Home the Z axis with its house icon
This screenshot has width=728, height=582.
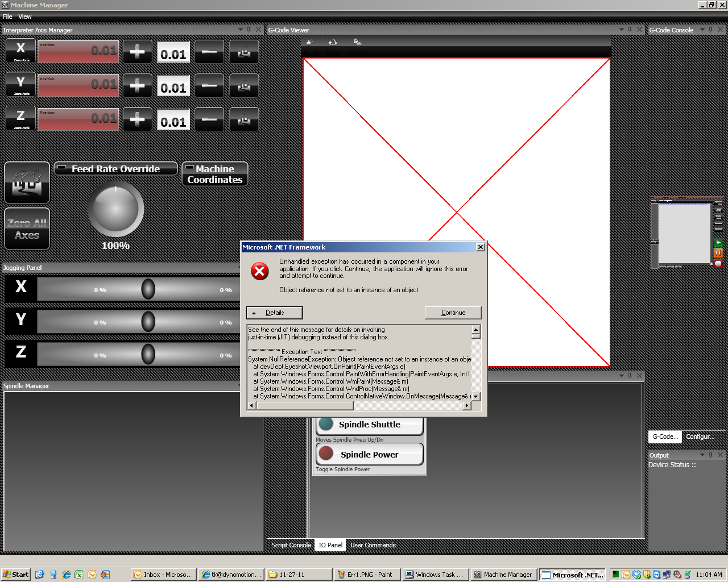244,120
